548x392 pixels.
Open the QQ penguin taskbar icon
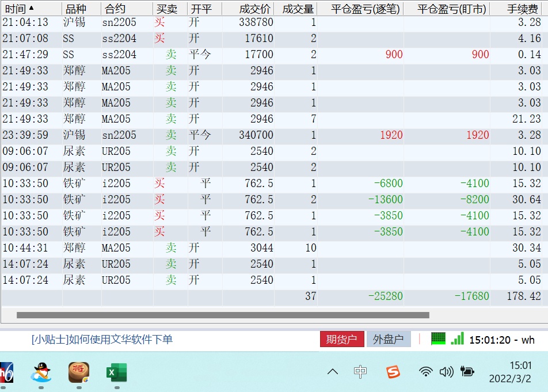click(41, 372)
